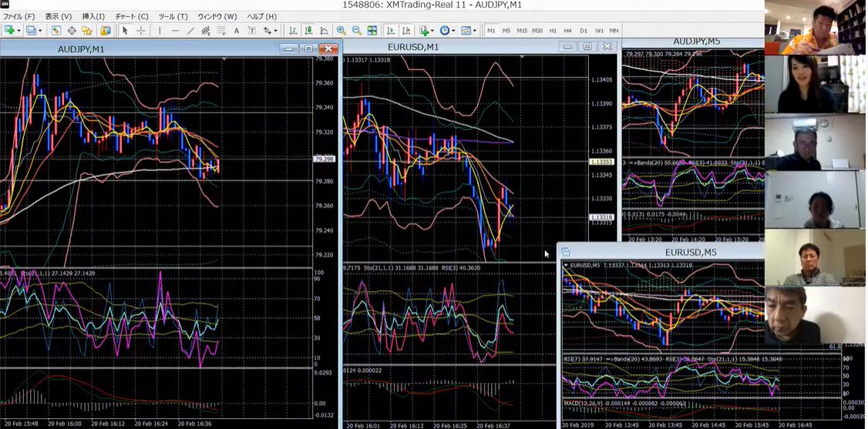Open the Navigator star-folder icon
This screenshot has width=868, height=429.
pos(87,30)
